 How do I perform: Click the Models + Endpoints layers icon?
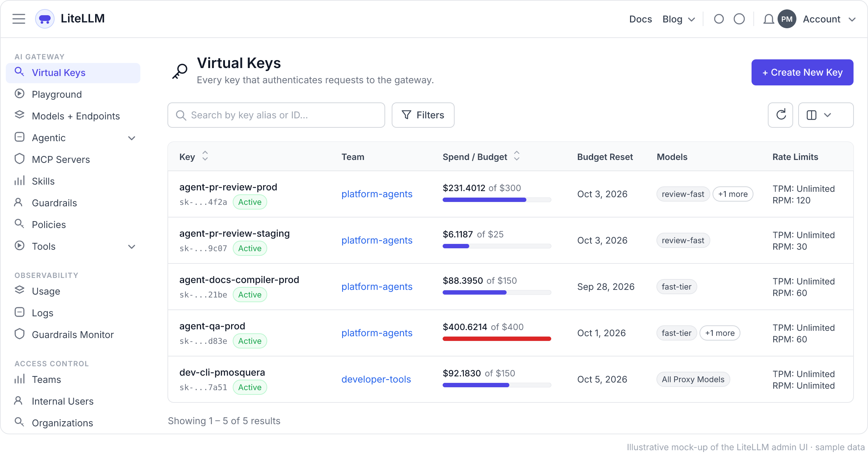pos(20,115)
